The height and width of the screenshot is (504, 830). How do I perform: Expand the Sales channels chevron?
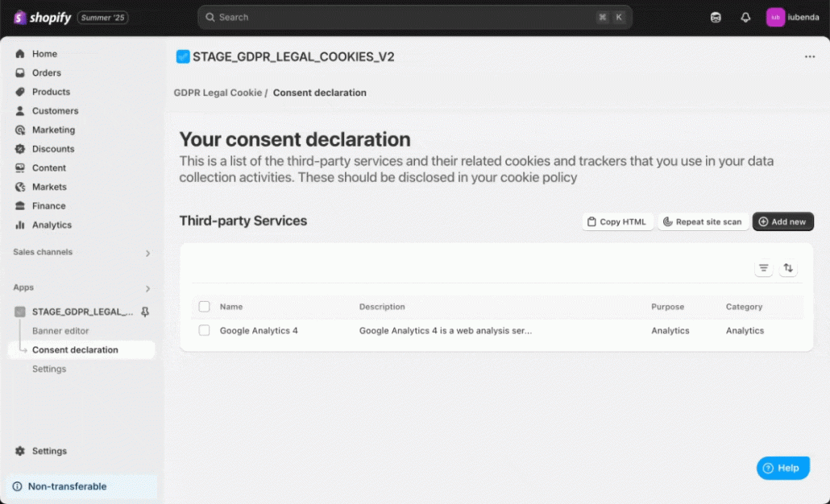click(147, 254)
